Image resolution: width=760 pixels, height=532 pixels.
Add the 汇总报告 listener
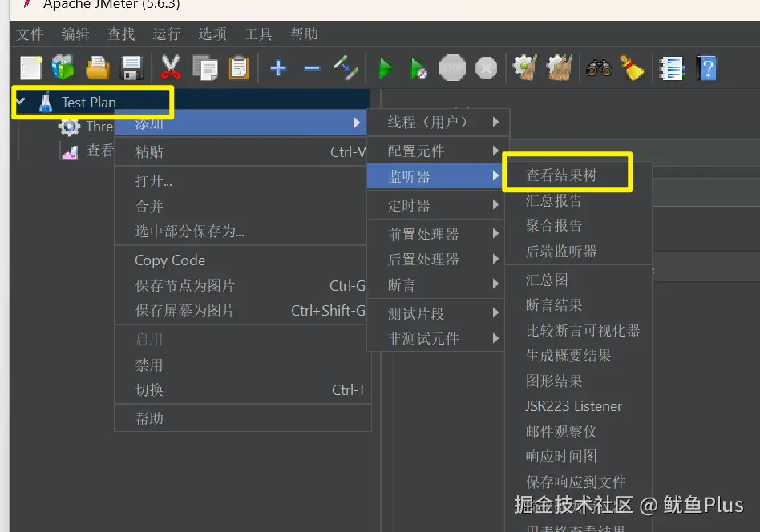coord(579,200)
